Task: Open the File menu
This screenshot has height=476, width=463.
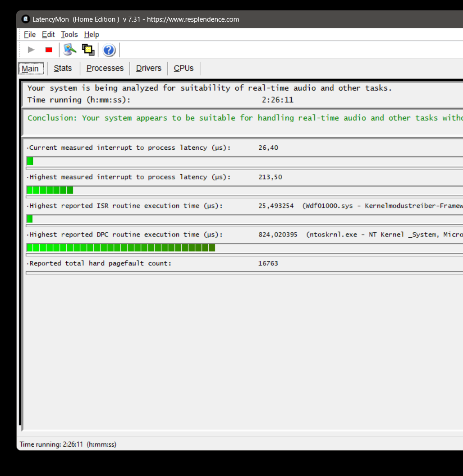Action: (x=30, y=35)
